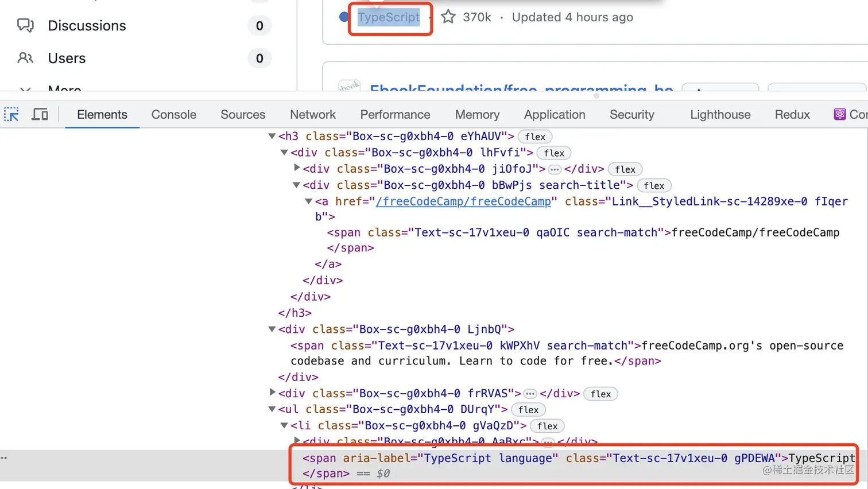Switch to the Redux tab
This screenshot has height=489, width=868.
[792, 115]
